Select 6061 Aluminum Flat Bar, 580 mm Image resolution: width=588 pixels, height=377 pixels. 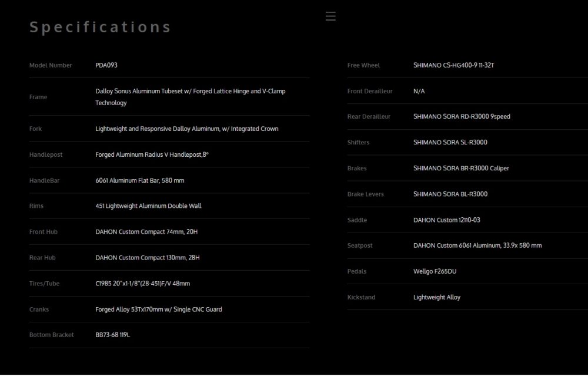[x=139, y=180]
